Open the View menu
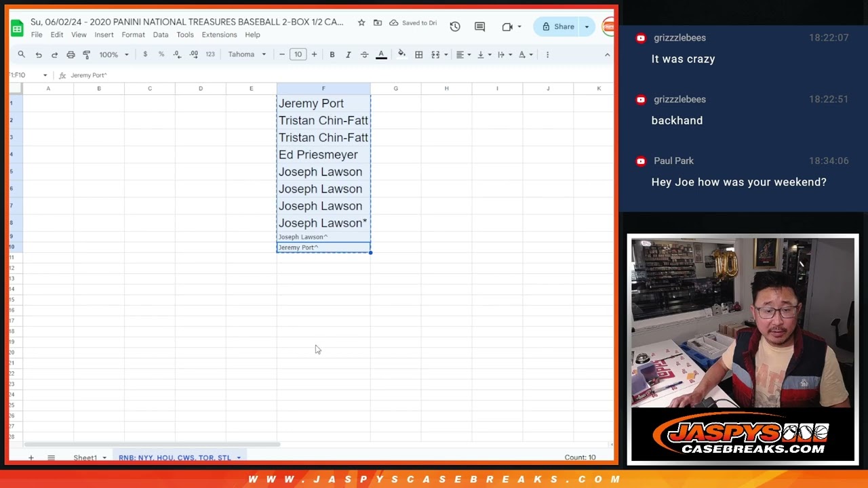This screenshot has width=868, height=488. click(79, 35)
